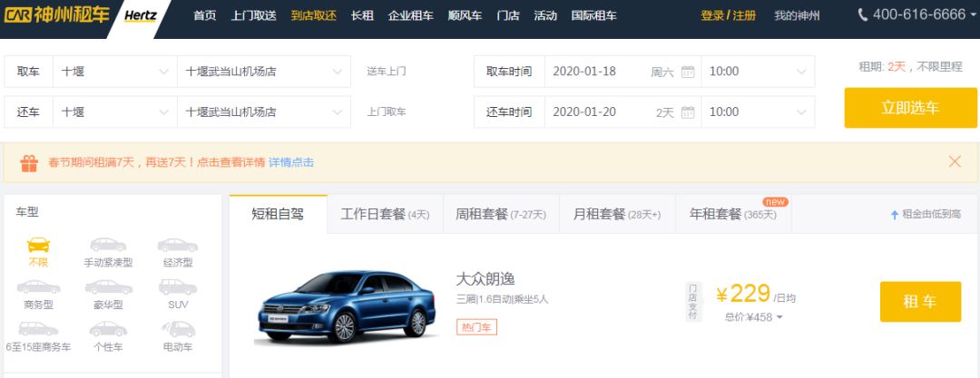Switch to 周租套餐 (7-27天) tab
The height and width of the screenshot is (378, 980).
[x=501, y=214]
